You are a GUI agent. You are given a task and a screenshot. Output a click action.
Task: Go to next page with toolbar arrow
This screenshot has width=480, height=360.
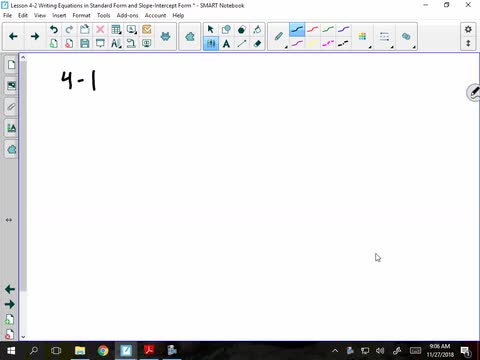click(35, 36)
